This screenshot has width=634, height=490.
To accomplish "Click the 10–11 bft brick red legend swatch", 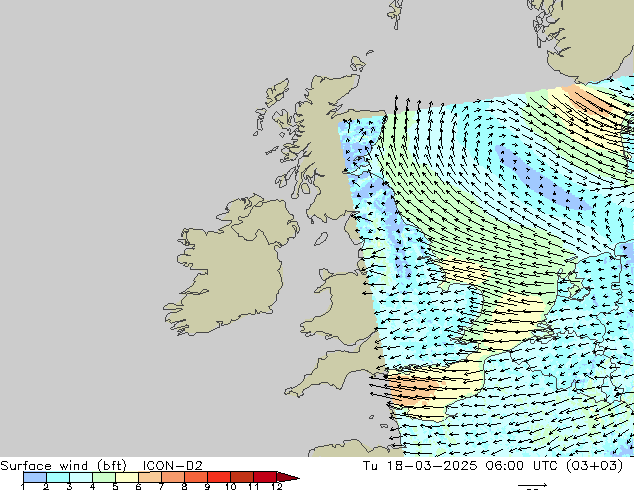I will coord(242,477).
